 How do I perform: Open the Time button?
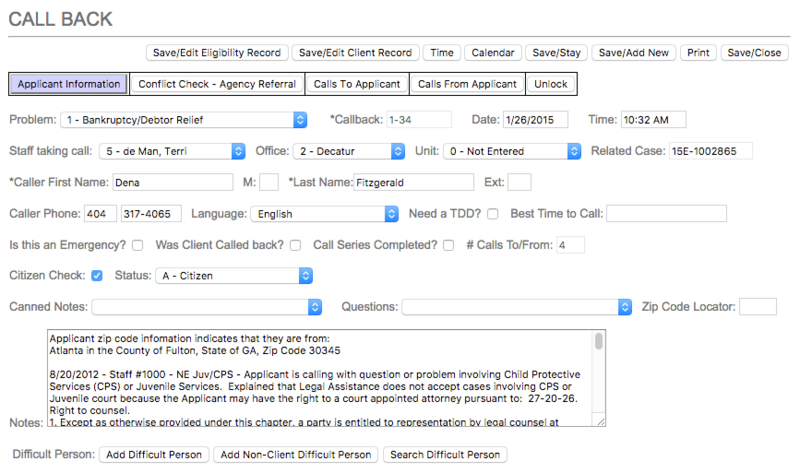click(x=442, y=53)
